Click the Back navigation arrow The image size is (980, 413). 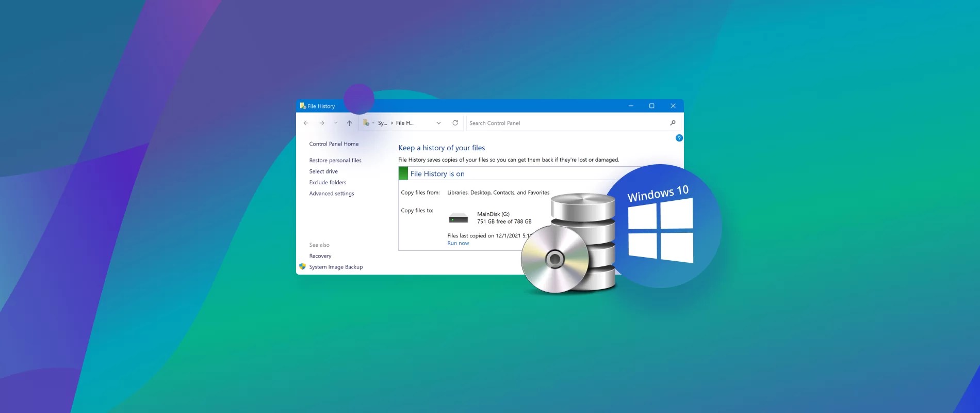click(x=306, y=123)
